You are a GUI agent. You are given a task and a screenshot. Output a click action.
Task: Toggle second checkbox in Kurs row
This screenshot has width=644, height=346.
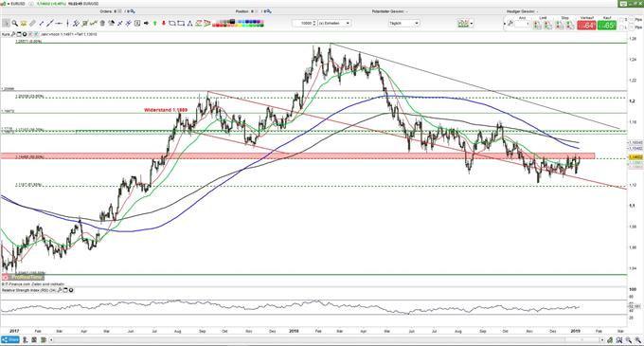(x=36, y=34)
